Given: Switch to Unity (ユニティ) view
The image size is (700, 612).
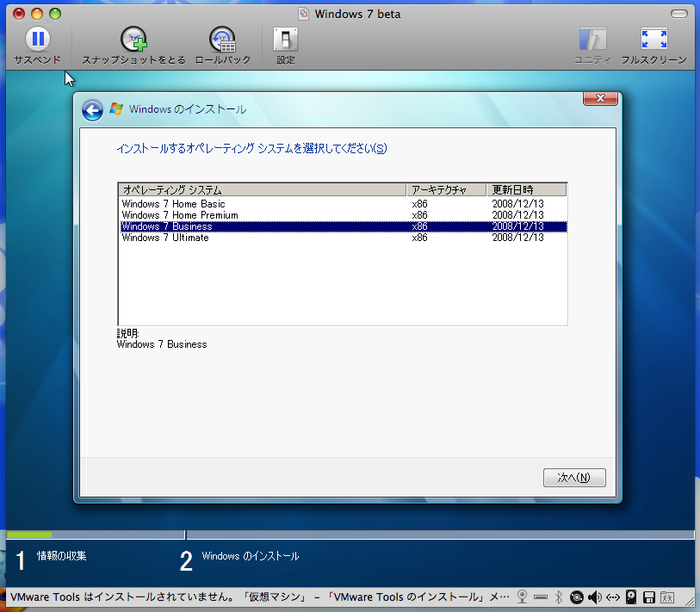Looking at the screenshot, I should (x=592, y=40).
